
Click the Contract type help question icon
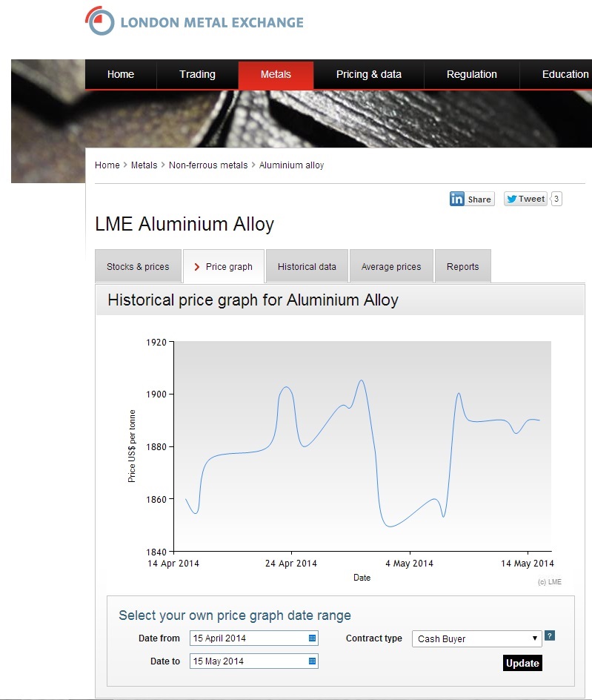tap(550, 636)
